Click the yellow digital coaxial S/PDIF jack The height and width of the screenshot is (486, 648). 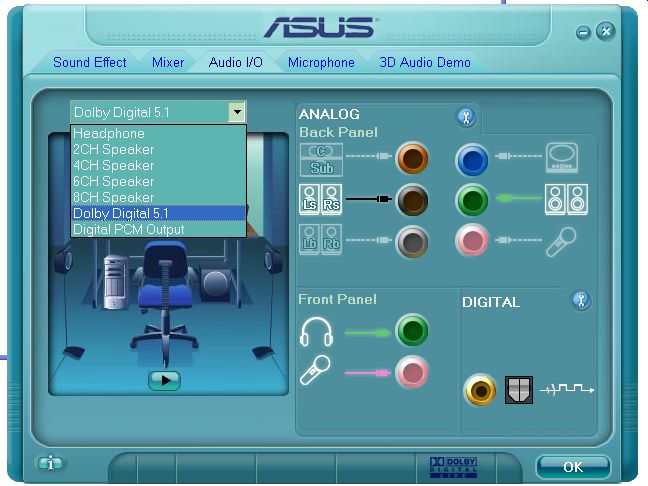click(x=480, y=390)
